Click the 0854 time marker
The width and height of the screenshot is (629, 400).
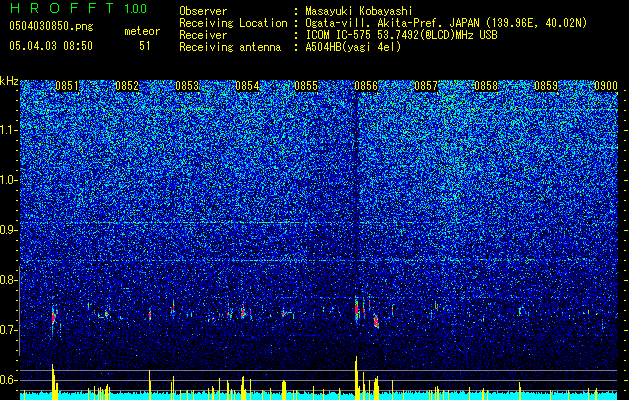pos(247,86)
